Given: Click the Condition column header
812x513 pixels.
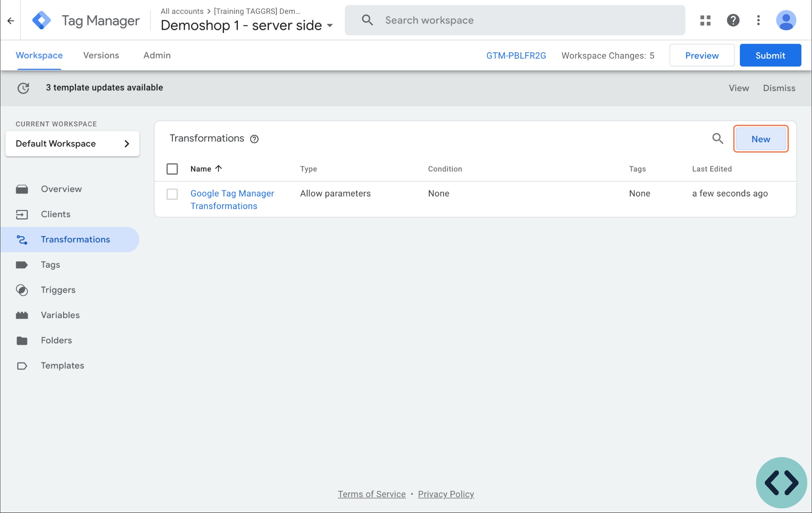Looking at the screenshot, I should (445, 169).
